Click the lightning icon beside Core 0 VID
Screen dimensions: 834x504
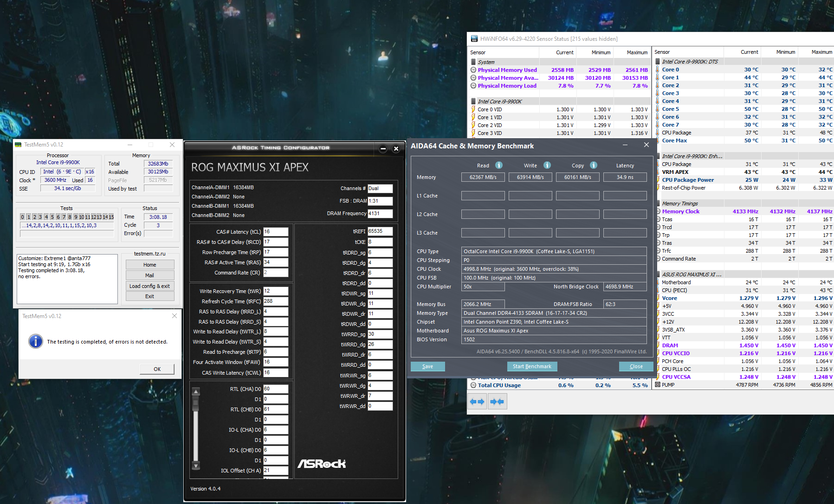(x=473, y=109)
